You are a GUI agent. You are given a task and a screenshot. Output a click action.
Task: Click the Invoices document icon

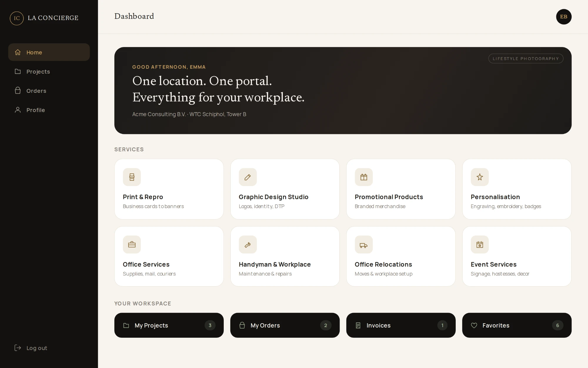click(x=358, y=325)
